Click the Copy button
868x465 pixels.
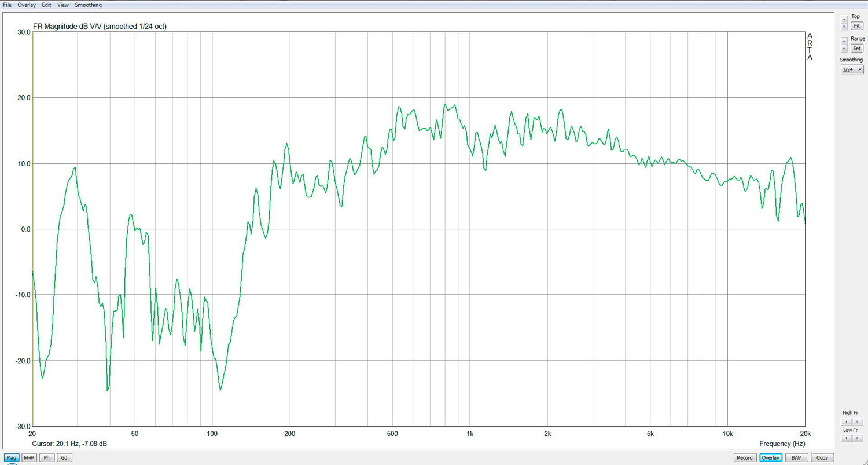822,457
